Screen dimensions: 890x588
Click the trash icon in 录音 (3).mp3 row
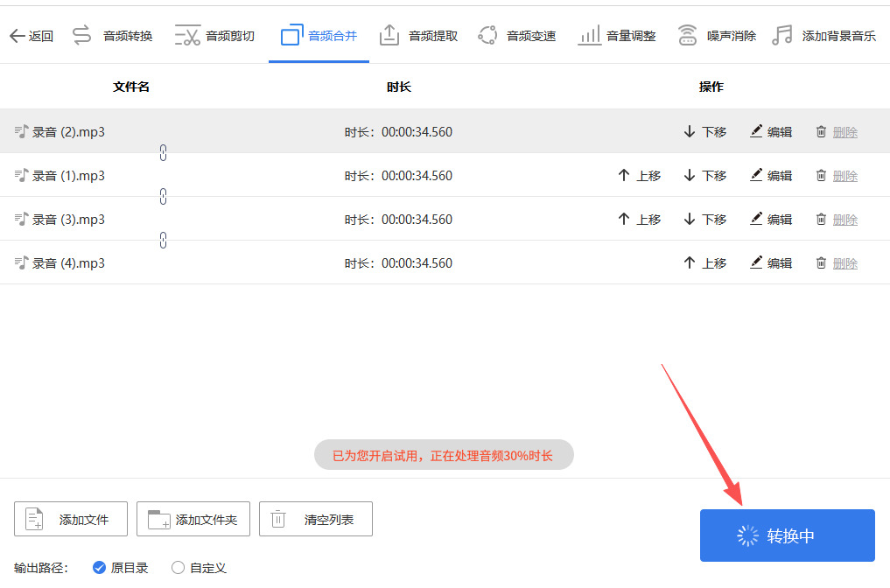click(x=821, y=219)
